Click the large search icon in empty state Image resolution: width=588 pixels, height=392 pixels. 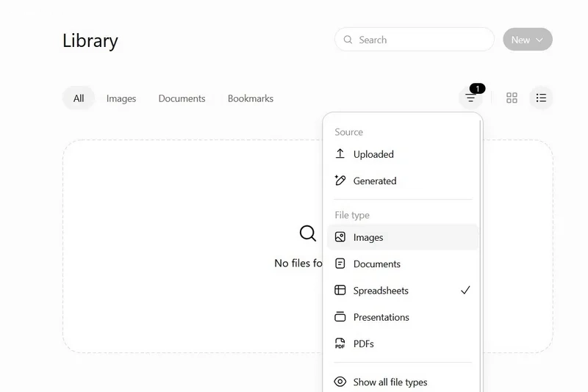click(308, 233)
